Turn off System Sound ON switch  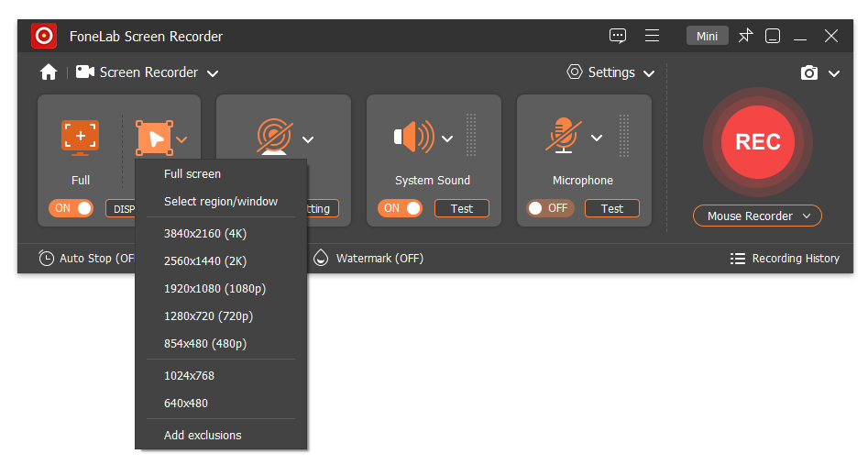pos(401,208)
